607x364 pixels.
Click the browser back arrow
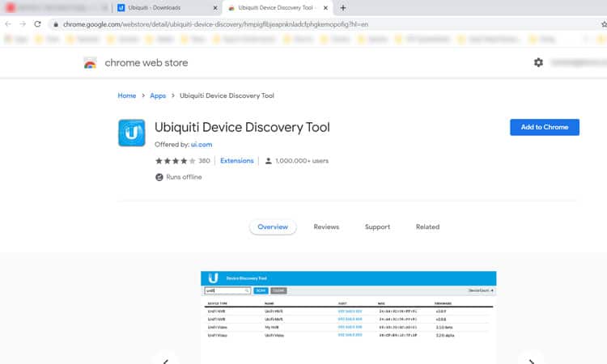point(8,24)
